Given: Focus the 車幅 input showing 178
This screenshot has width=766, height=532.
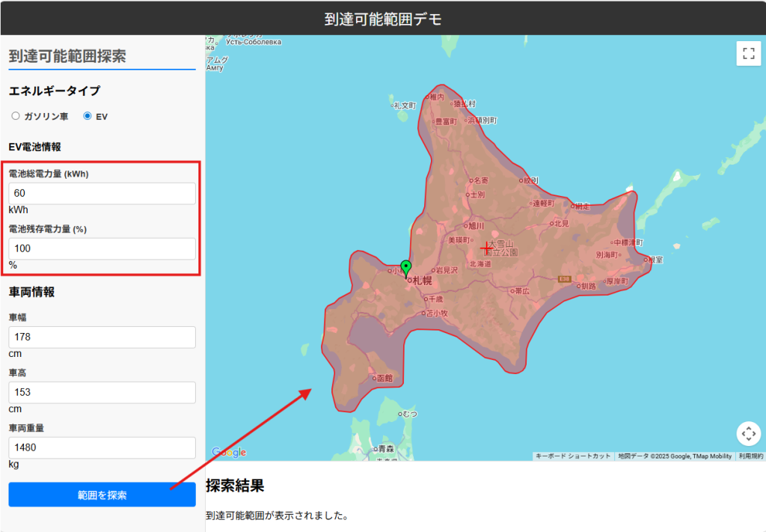Looking at the screenshot, I should coord(102,337).
